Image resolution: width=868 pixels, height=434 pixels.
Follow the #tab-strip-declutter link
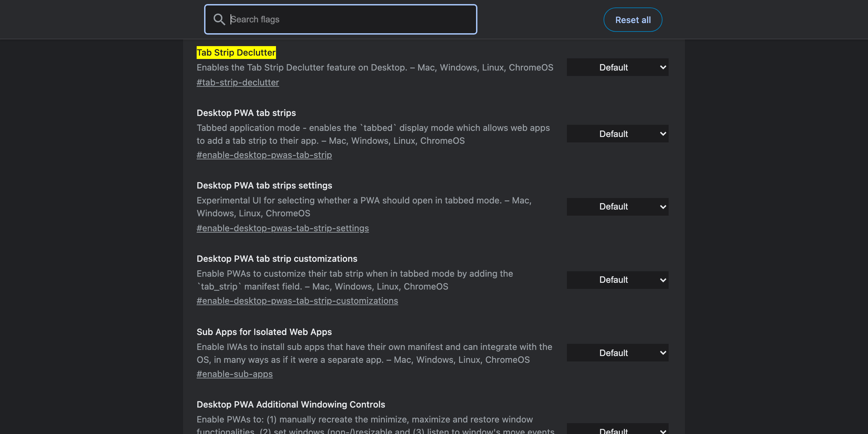pyautogui.click(x=238, y=82)
